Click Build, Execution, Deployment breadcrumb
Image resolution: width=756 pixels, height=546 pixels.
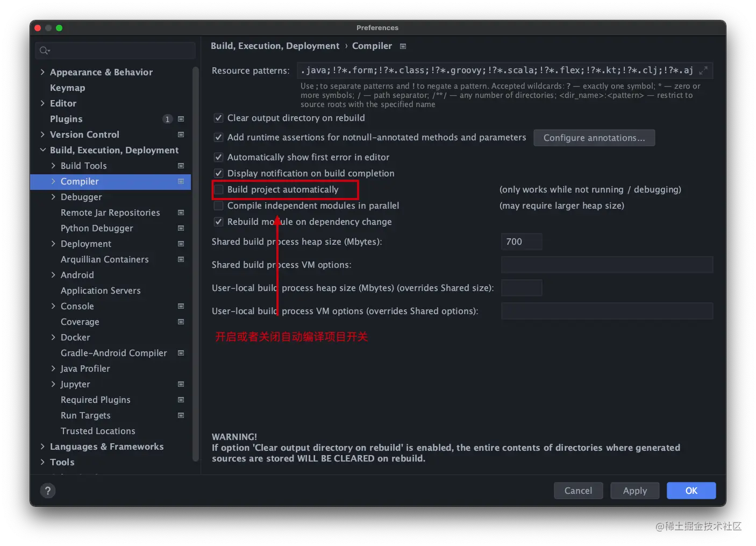275,46
